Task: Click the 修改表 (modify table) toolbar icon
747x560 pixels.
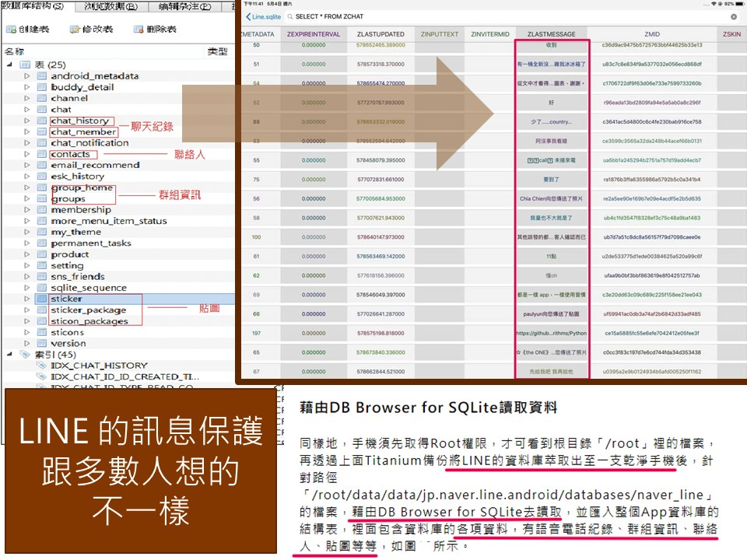Action: 75,30
